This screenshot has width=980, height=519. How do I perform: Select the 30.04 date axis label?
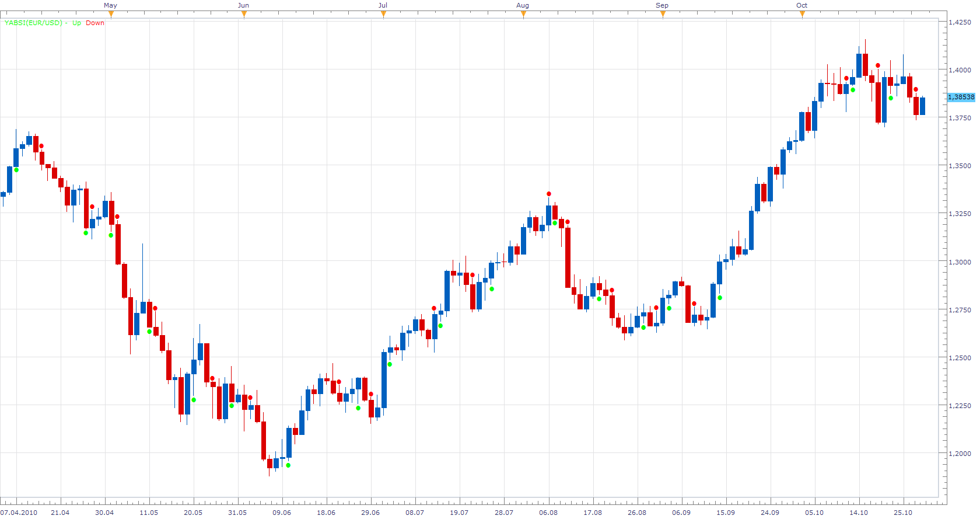click(x=104, y=513)
